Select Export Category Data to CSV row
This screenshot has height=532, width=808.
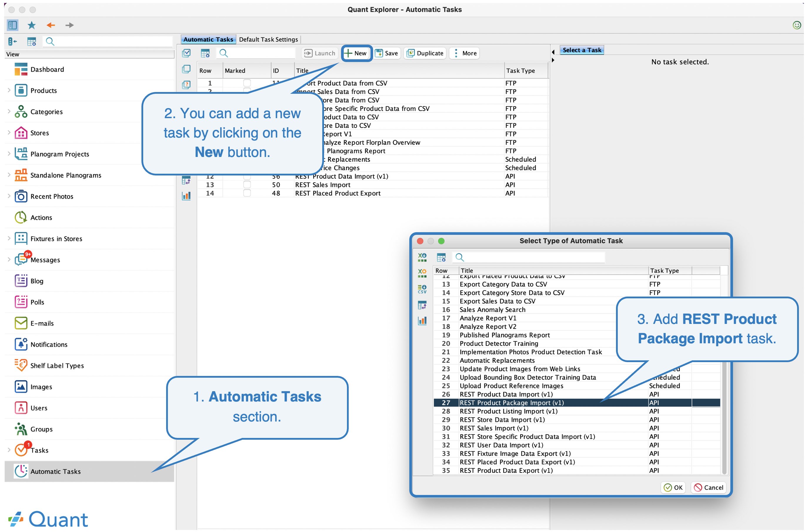pos(577,284)
